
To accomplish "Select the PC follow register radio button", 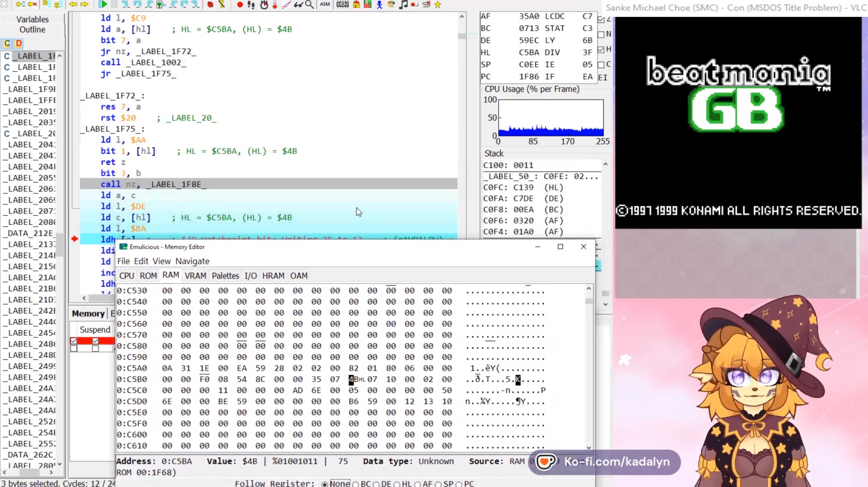I will pyautogui.click(x=459, y=484).
